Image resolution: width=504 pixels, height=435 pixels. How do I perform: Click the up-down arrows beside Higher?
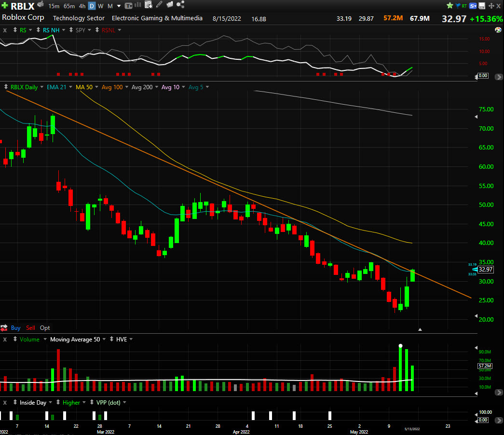[x=58, y=402]
